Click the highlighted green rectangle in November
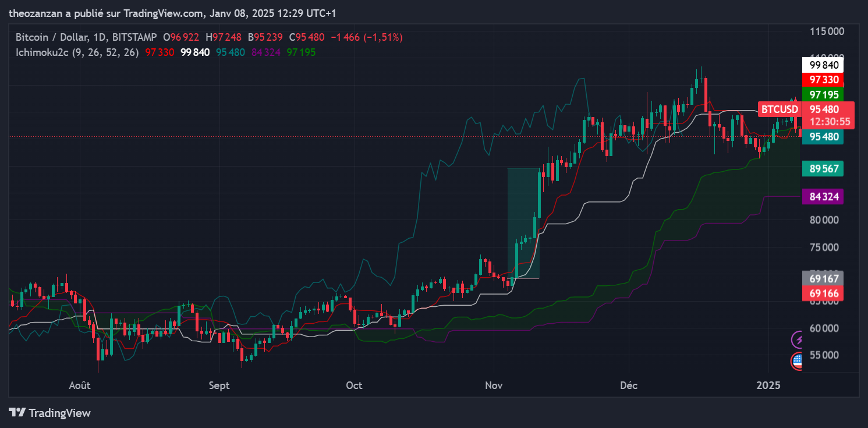 point(523,223)
